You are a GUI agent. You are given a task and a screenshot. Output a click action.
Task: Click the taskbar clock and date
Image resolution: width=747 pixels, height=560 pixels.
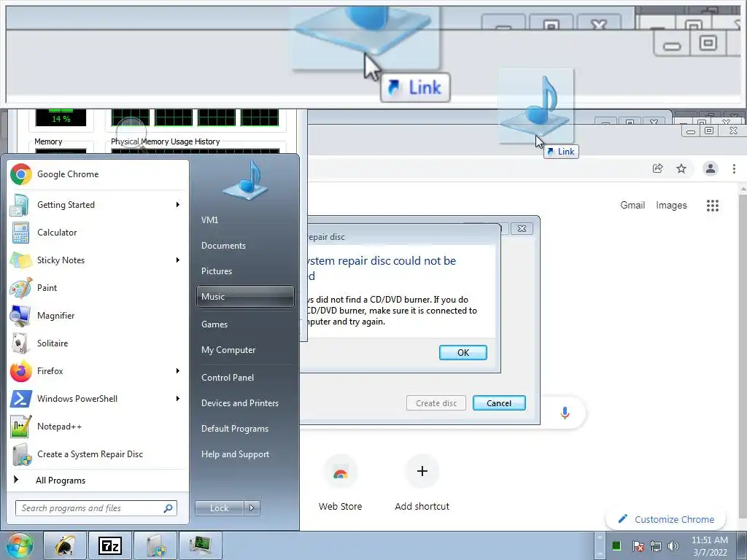pyautogui.click(x=710, y=546)
